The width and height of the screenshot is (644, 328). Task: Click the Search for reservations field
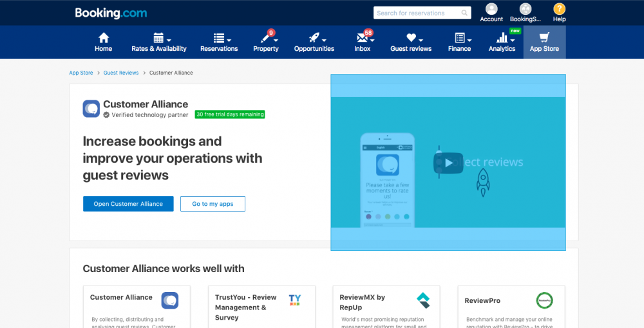[422, 13]
